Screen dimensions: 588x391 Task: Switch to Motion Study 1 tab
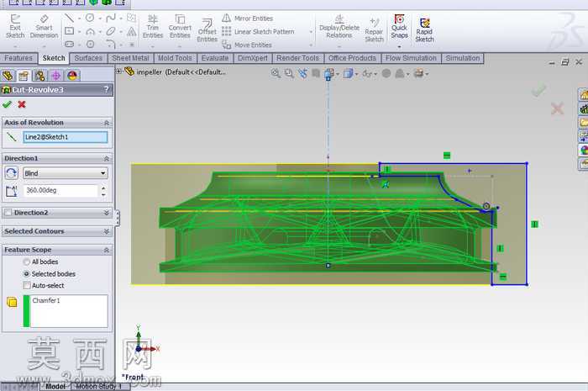point(99,387)
